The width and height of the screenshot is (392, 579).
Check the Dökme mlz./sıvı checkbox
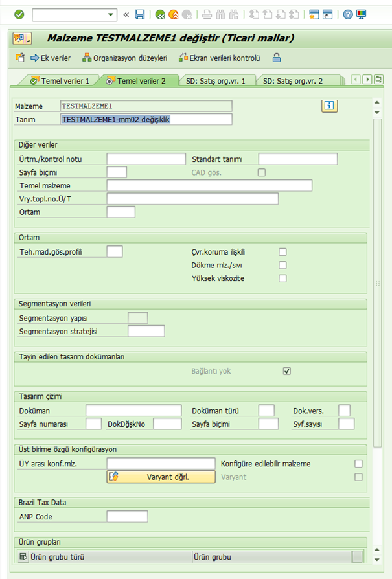[282, 265]
